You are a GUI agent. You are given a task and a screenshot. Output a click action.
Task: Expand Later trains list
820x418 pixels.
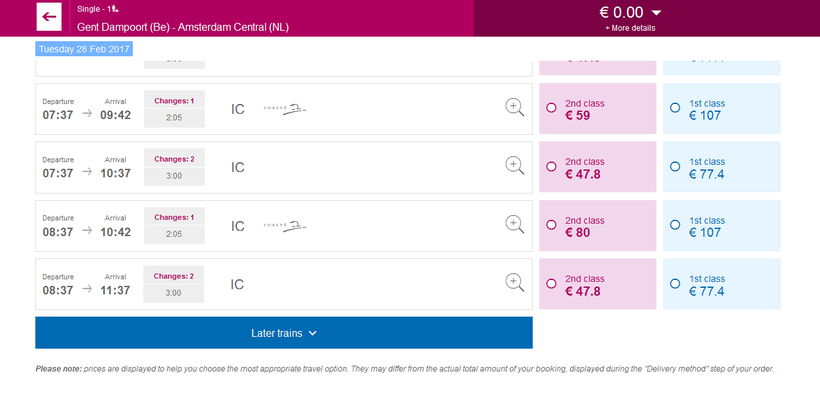point(283,333)
